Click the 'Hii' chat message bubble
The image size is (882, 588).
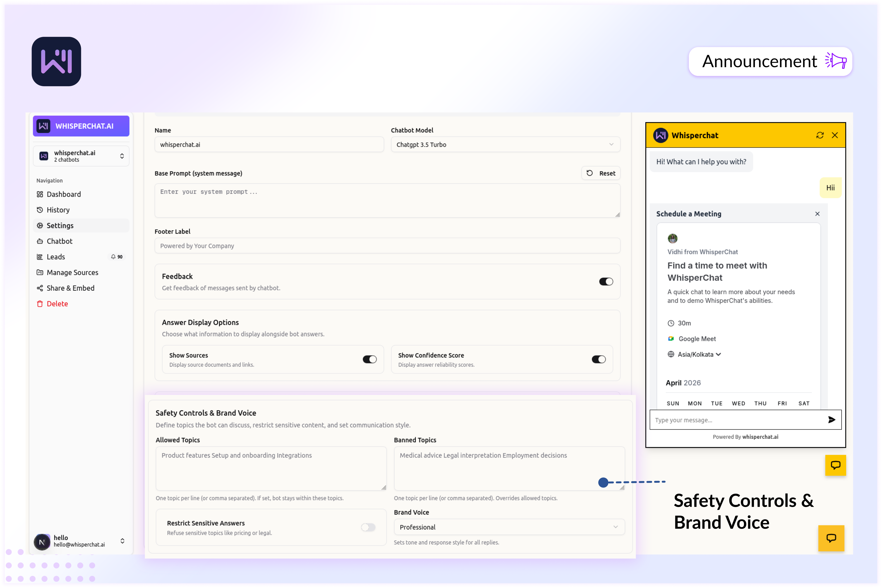[830, 188]
